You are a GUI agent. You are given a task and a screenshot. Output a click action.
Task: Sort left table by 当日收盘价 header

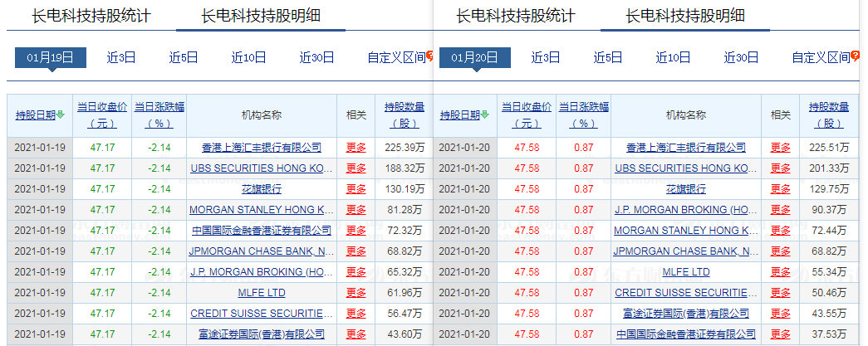pos(102,115)
